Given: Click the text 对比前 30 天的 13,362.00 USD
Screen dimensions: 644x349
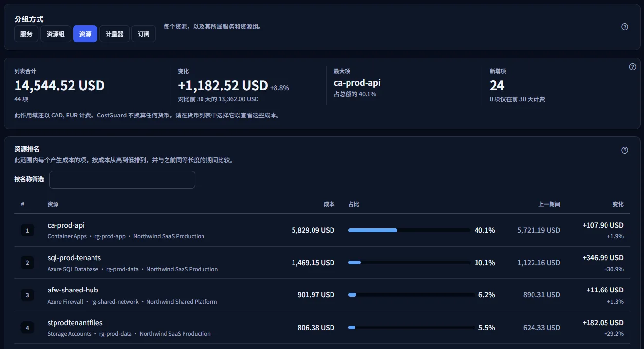Looking at the screenshot, I should pyautogui.click(x=218, y=99).
